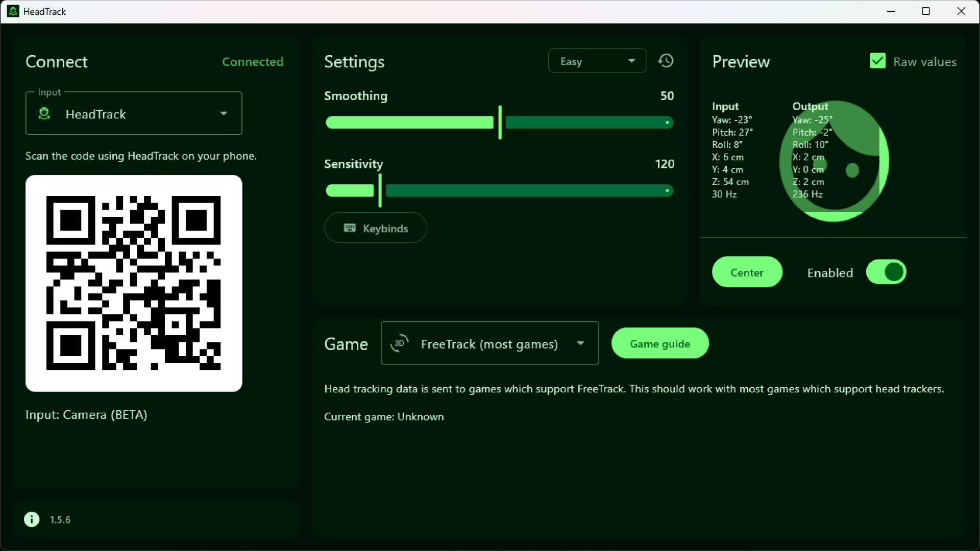Toggle the Raw values checkbox
The width and height of the screenshot is (980, 551).
[x=877, y=61]
